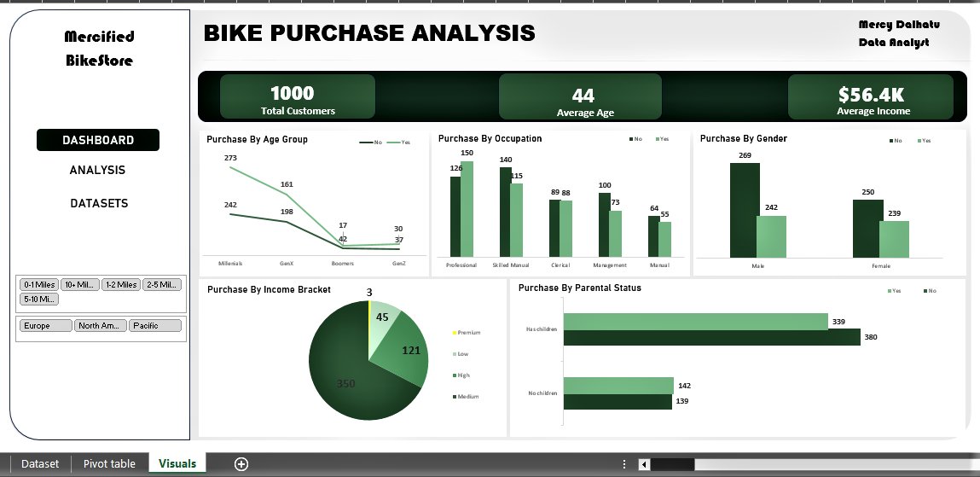Click the Manual Yes bar (55)

pyautogui.click(x=665, y=240)
